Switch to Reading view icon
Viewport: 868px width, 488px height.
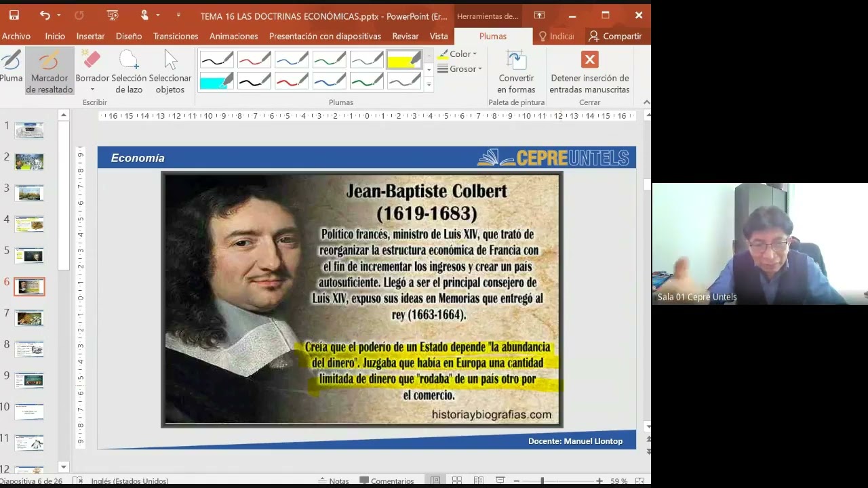479,481
